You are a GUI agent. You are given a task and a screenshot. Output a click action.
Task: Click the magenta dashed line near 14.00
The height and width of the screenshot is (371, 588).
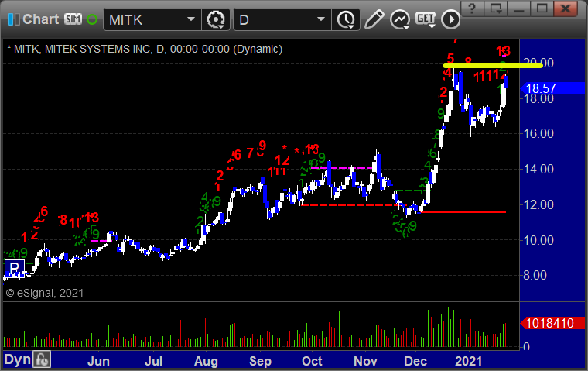(341, 168)
